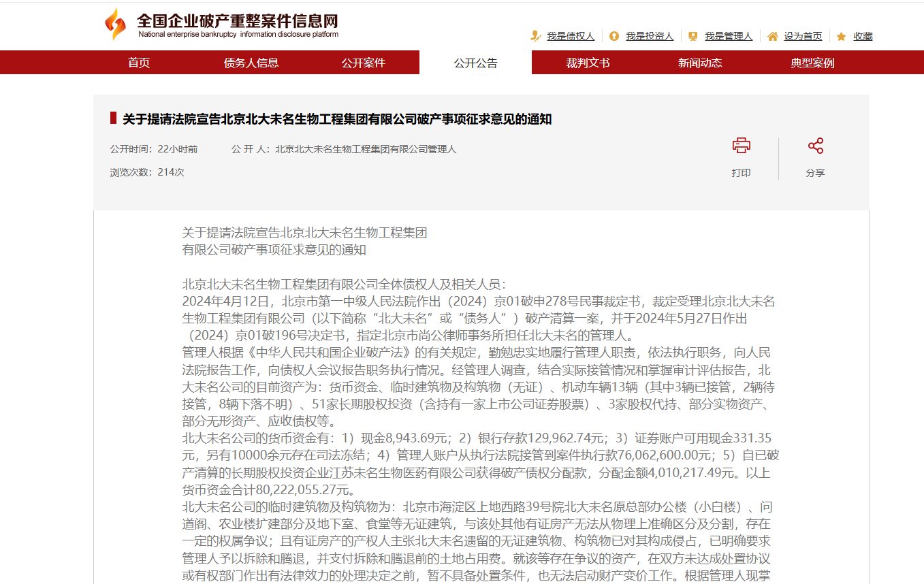This screenshot has height=584, width=924.
Task: Click the 浏览次数: 214次 text
Action: click(x=147, y=172)
